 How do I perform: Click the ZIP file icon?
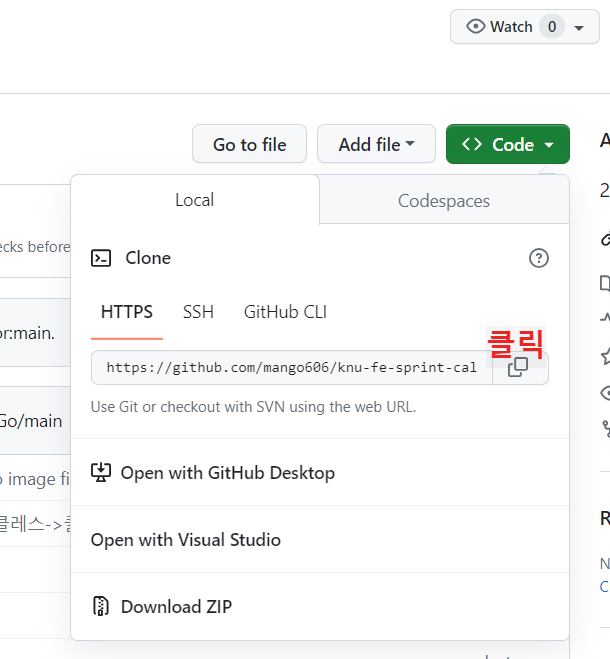[101, 606]
